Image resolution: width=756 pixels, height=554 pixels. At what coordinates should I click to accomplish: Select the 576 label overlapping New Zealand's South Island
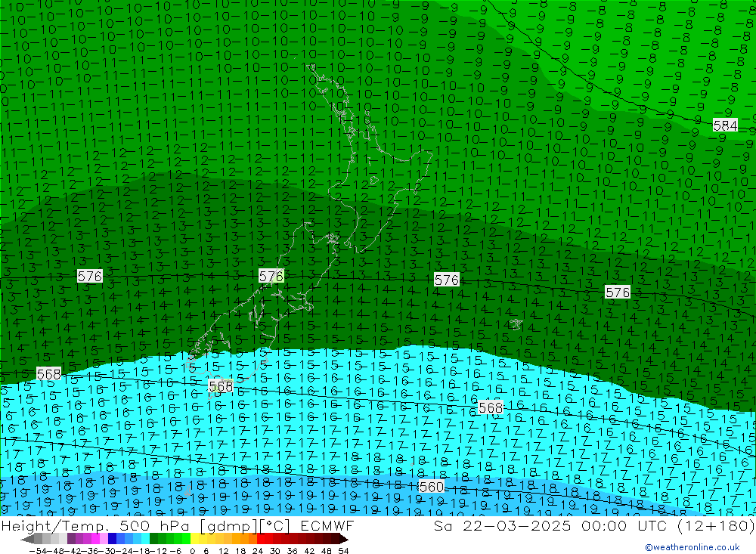271,276
